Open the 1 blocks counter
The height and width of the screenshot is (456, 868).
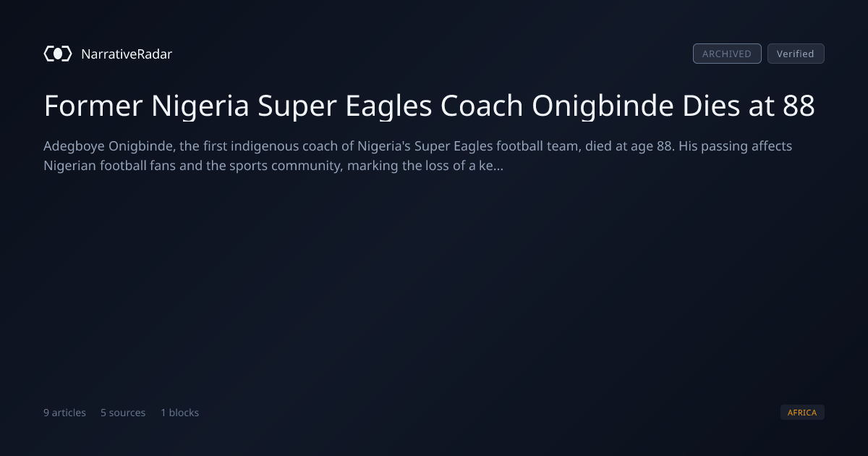click(179, 413)
